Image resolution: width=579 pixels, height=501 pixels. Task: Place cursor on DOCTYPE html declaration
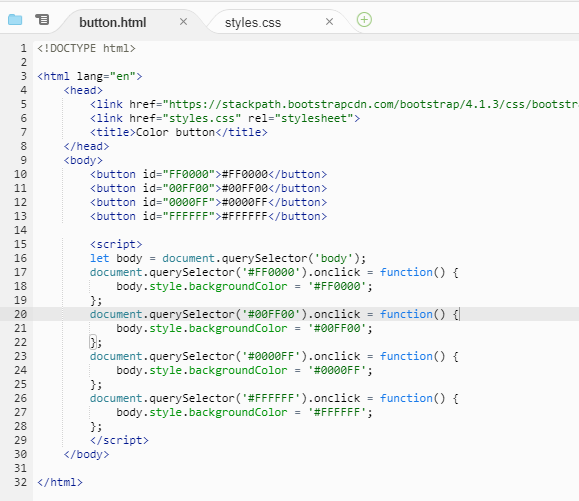(x=86, y=48)
